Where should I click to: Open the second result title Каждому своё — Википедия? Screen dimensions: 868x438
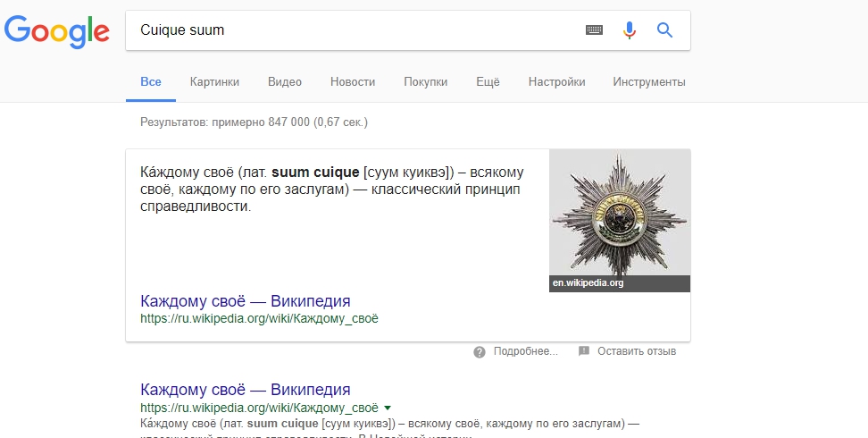(246, 389)
